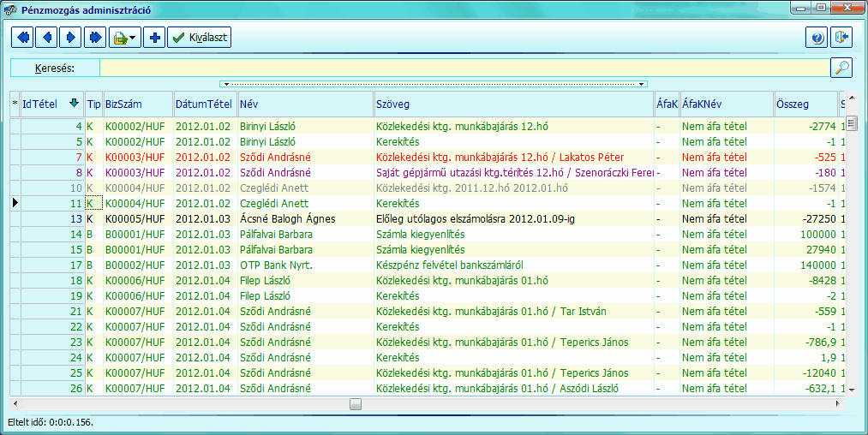868x435 pixels.
Task: Click the Szöveg column header
Action: 514,104
